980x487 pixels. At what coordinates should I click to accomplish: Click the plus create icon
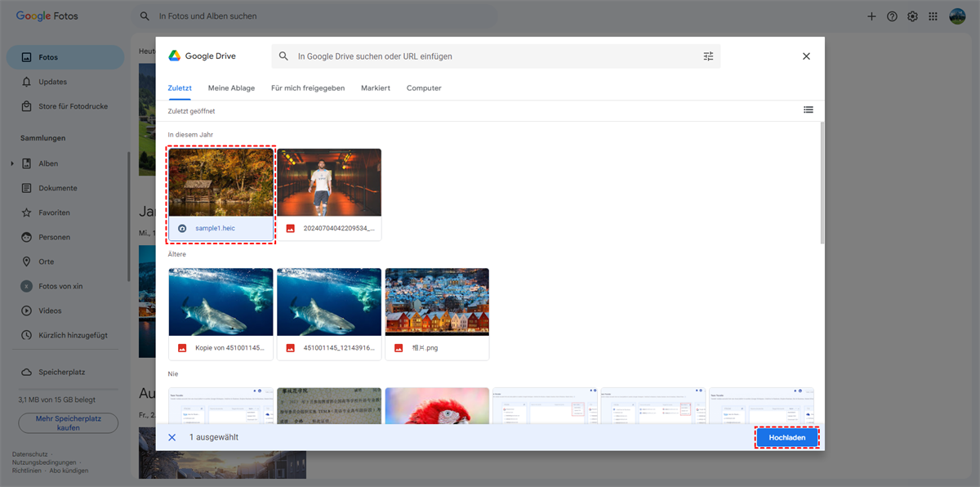coord(871,16)
